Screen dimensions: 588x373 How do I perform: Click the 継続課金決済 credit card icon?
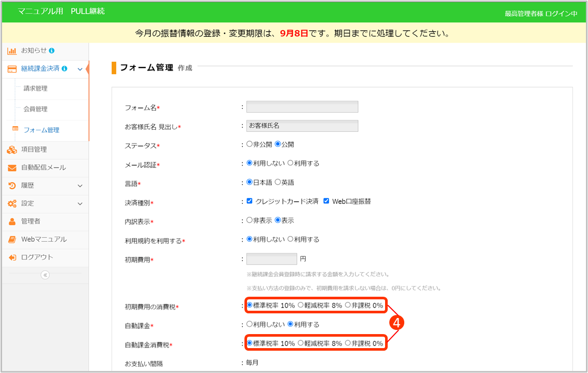[11, 69]
